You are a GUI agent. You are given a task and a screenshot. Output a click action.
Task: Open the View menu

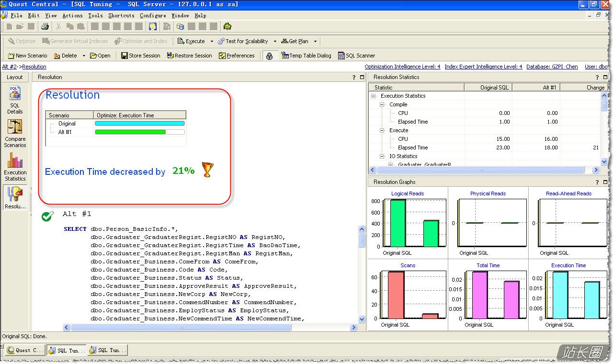[51, 15]
